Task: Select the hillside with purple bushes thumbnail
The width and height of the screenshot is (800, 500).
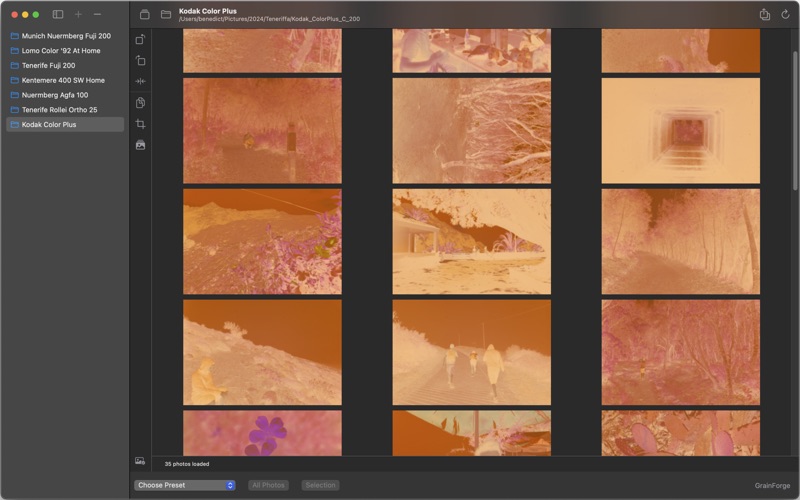Action: [x=262, y=241]
